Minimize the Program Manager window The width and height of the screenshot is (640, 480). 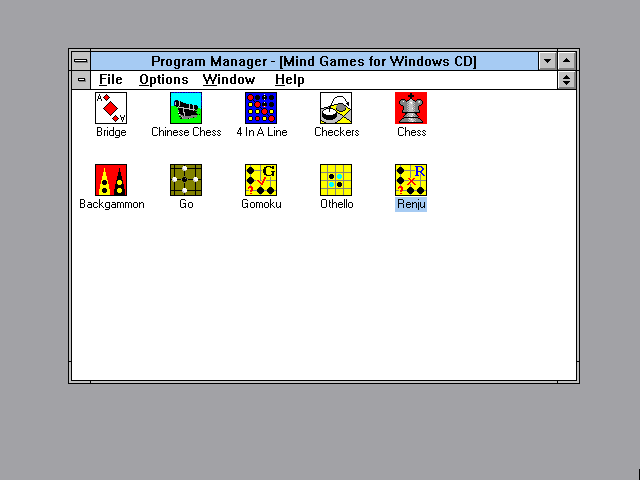pyautogui.click(x=547, y=61)
